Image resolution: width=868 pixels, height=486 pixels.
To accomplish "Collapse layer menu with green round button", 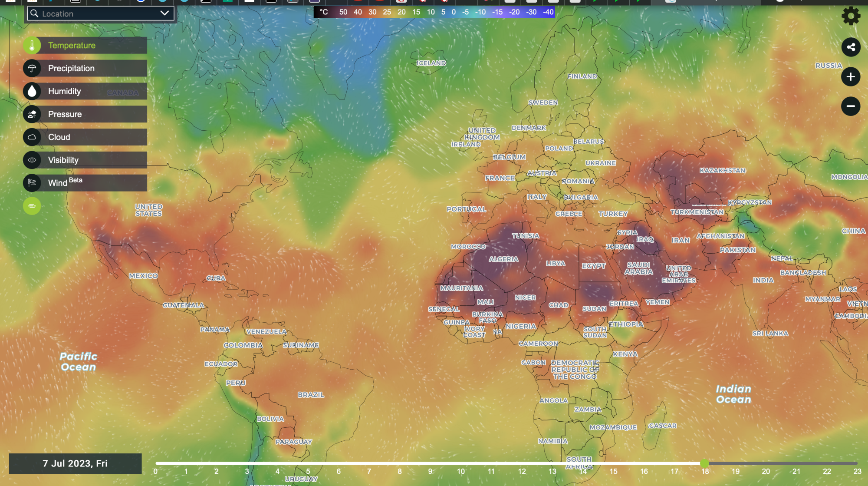I will pos(32,206).
